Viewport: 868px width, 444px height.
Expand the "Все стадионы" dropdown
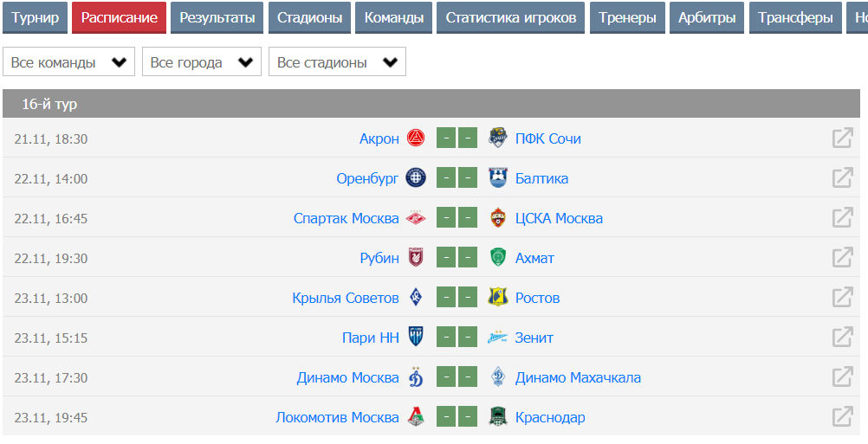point(337,62)
